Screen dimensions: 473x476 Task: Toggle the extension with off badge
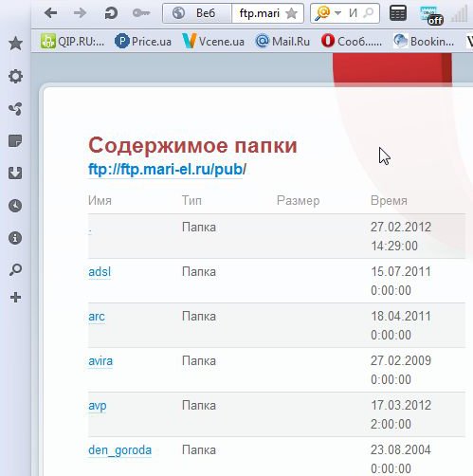[x=431, y=14]
